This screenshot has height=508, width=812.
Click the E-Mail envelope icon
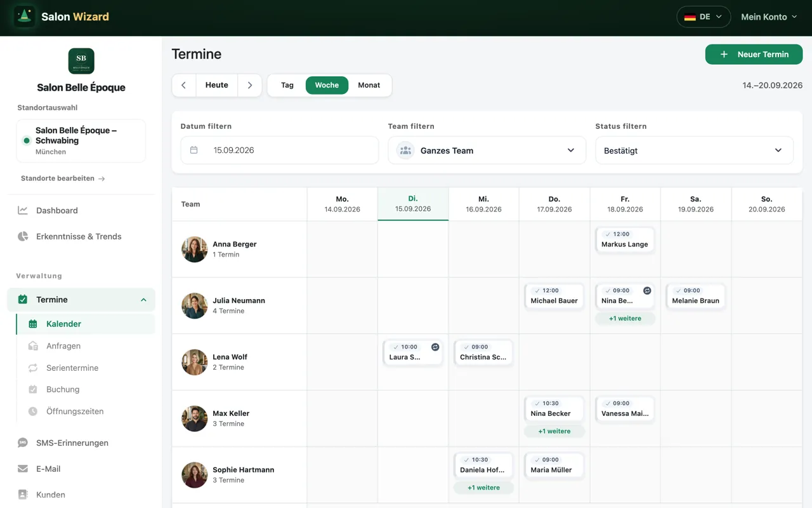tap(23, 469)
